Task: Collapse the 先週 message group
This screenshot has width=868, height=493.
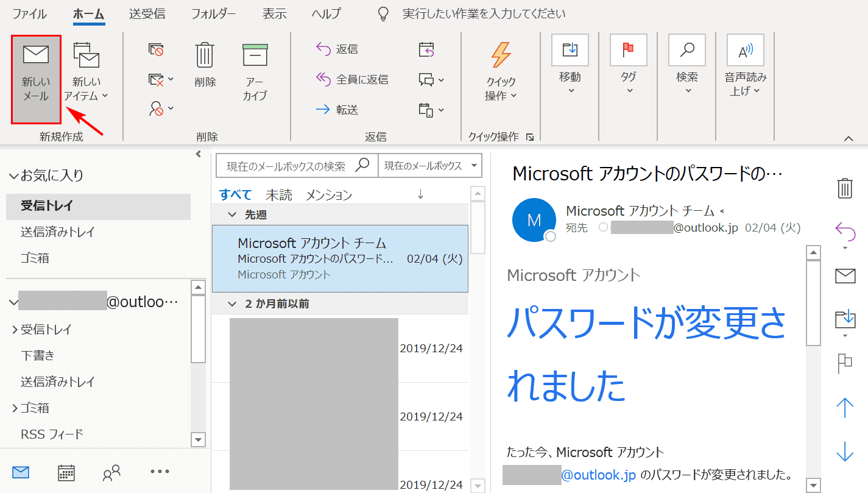Action: pos(231,215)
